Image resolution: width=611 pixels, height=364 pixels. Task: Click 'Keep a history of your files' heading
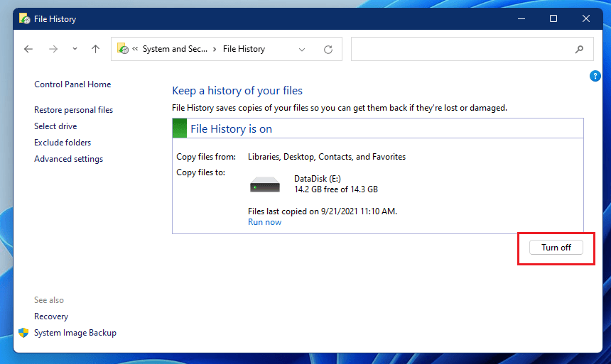pos(237,91)
